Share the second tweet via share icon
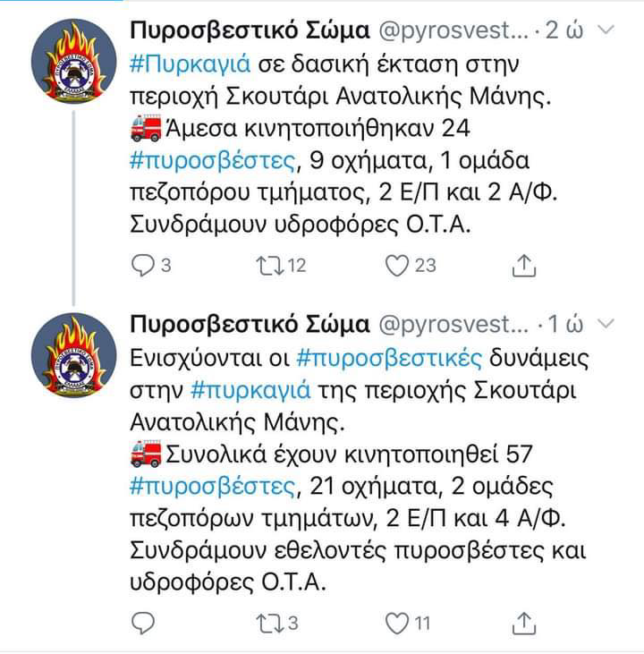Viewport: 644px width, 654px height. coord(524,624)
